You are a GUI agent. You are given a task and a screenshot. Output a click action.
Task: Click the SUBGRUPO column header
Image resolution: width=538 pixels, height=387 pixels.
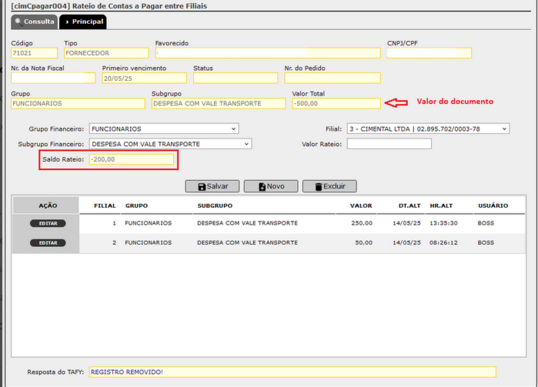215,206
